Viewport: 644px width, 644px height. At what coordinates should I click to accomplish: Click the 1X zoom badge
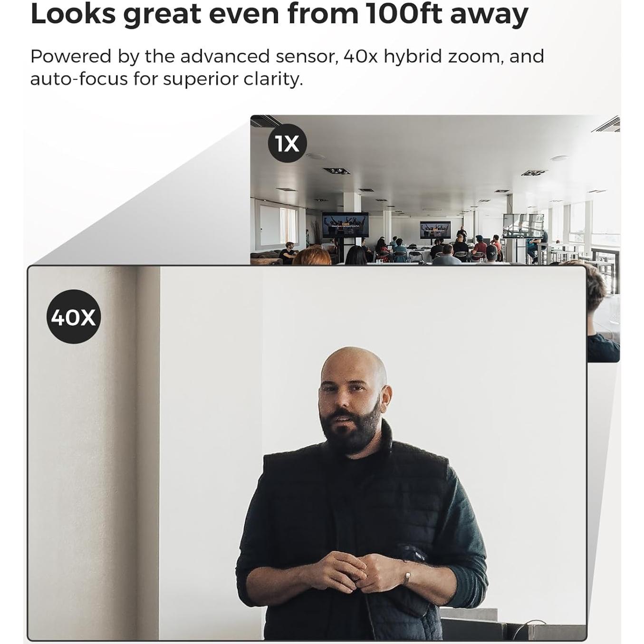pyautogui.click(x=287, y=143)
